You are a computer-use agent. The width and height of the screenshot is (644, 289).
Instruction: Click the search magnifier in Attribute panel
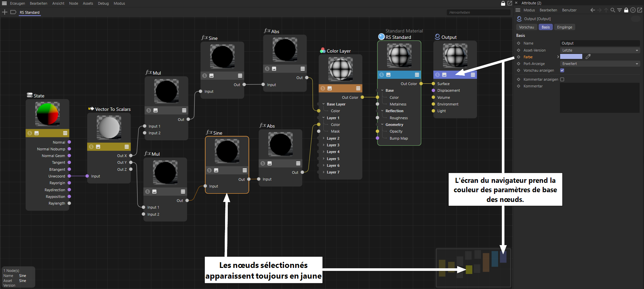pos(613,10)
